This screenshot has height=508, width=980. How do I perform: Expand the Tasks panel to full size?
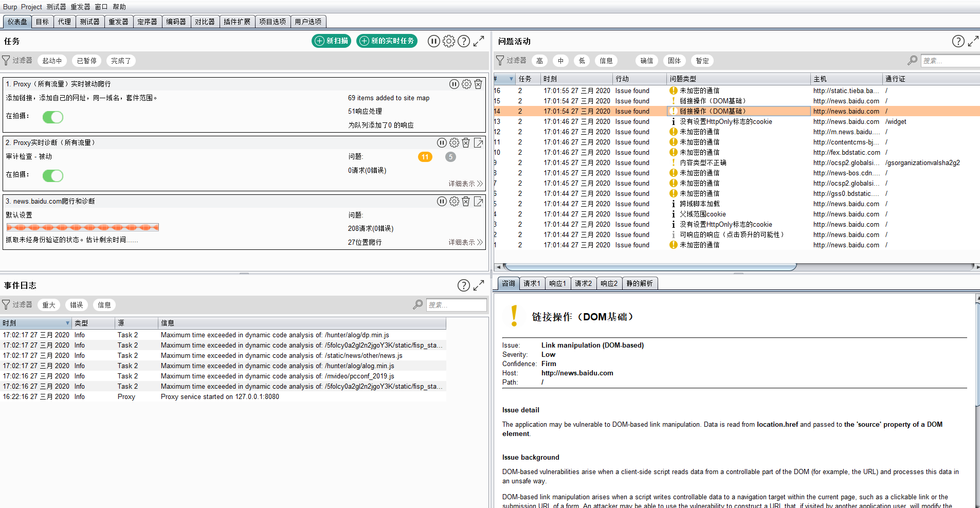479,41
